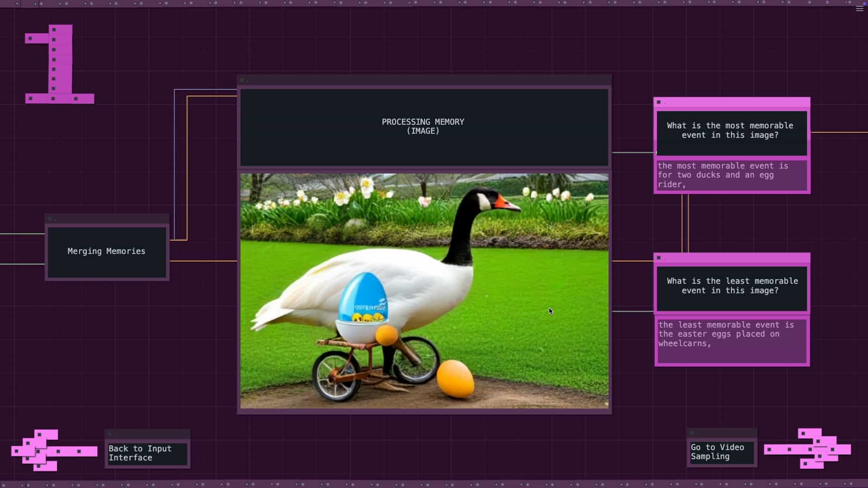Click the 'most memorable event' question box
Screen dimensions: 868x488
coord(731,131)
